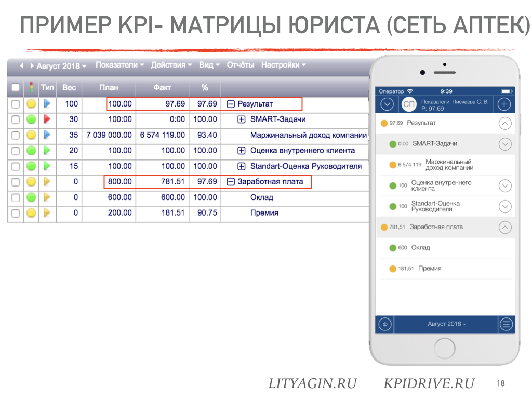The image size is (532, 399).
Task: Sort by the Факт column header
Action: tap(162, 87)
